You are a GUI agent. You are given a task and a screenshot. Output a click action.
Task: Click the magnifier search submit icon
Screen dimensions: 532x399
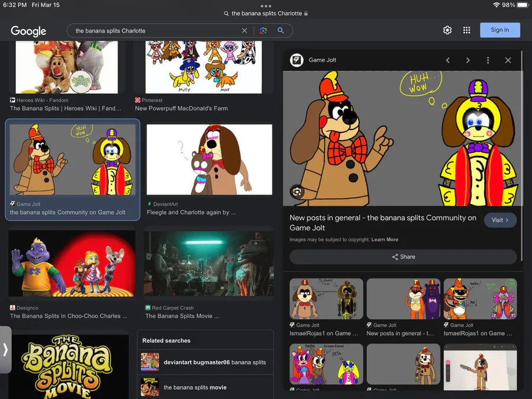(281, 31)
